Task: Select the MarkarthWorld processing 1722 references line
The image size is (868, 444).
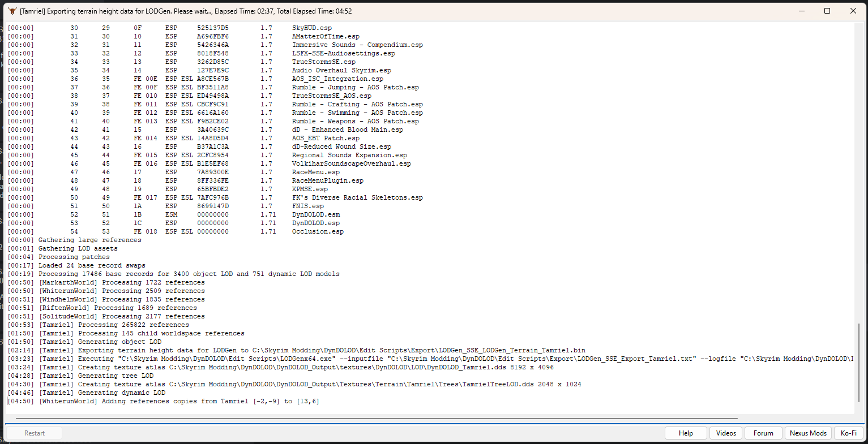Action: [106, 282]
